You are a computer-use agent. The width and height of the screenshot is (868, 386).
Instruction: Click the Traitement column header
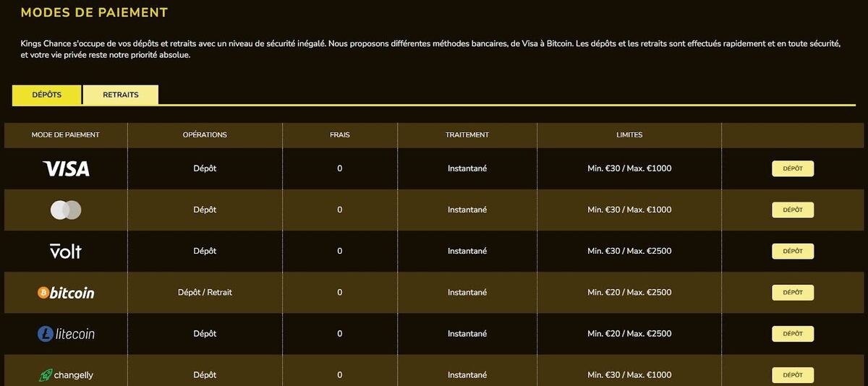coord(467,135)
